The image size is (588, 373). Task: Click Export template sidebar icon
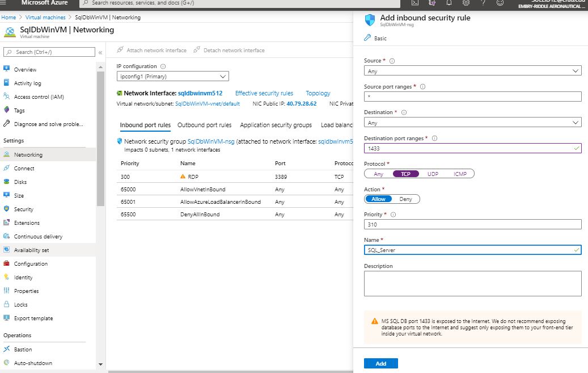[6, 318]
